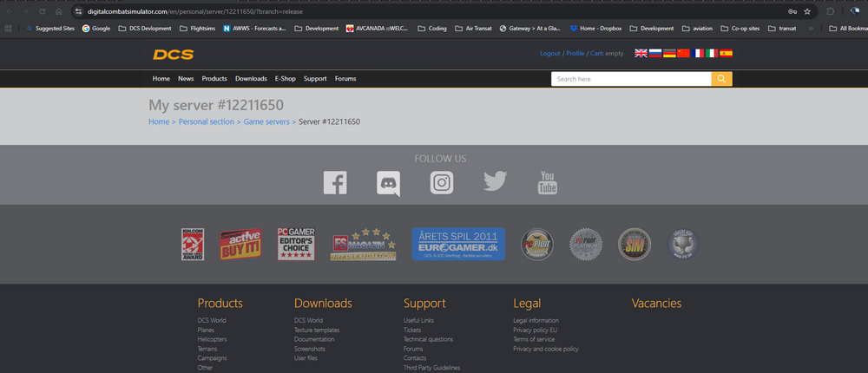The width and height of the screenshot is (868, 373).
Task: Open the Cart link
Action: (597, 54)
